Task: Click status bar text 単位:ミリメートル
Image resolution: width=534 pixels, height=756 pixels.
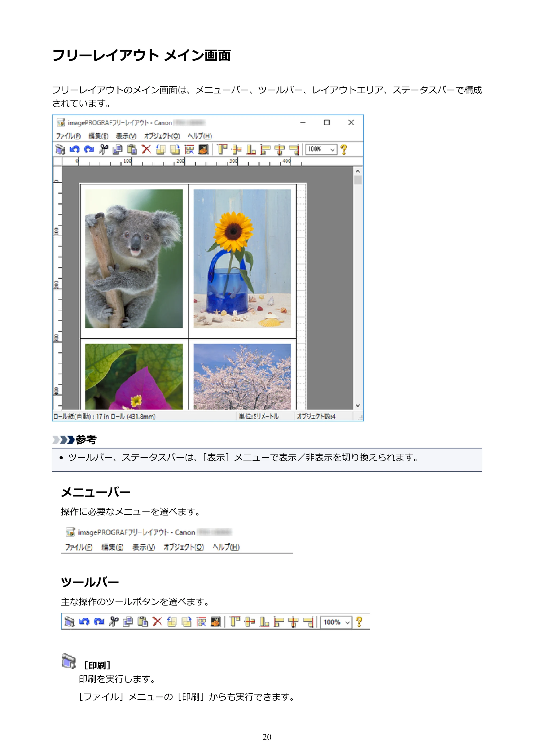Action: 259,416
